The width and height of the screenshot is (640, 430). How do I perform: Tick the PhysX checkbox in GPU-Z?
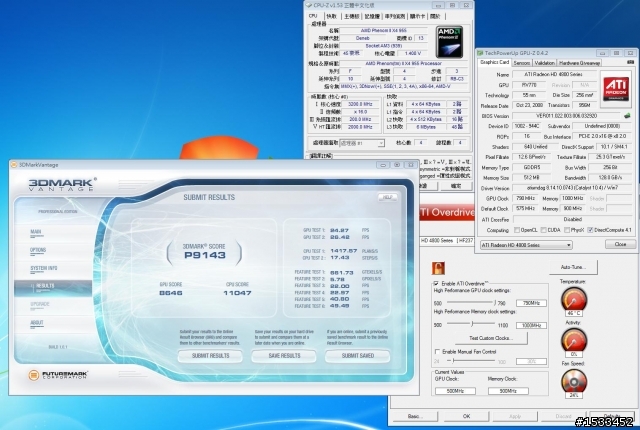(567, 230)
